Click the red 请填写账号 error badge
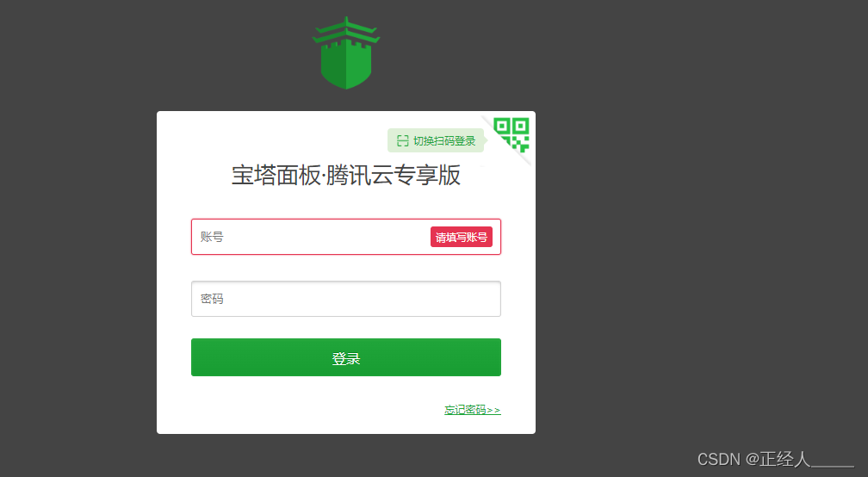This screenshot has height=477, width=868. (x=462, y=237)
